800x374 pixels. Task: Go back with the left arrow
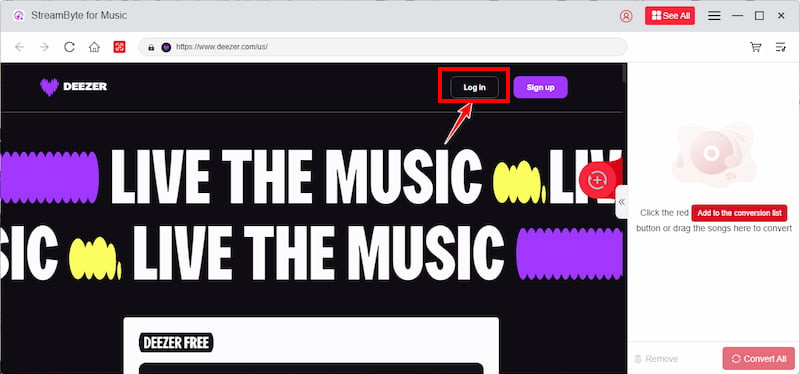tap(19, 47)
